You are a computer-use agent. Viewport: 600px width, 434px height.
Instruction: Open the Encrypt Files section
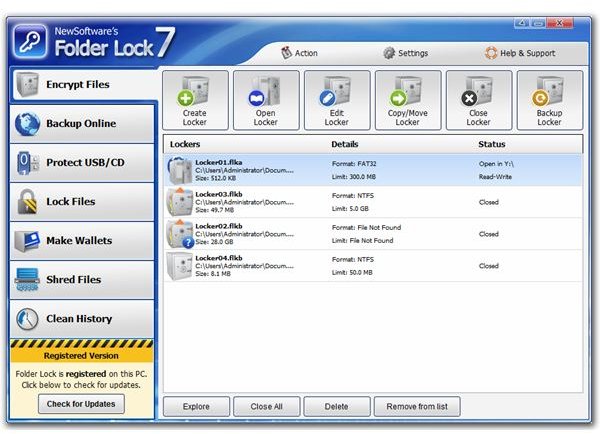point(83,85)
